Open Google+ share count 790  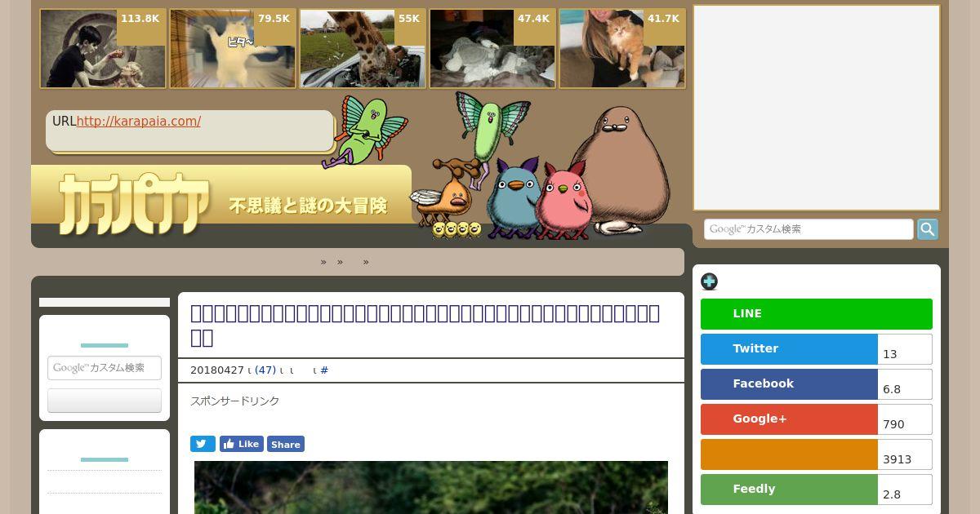coord(905,419)
